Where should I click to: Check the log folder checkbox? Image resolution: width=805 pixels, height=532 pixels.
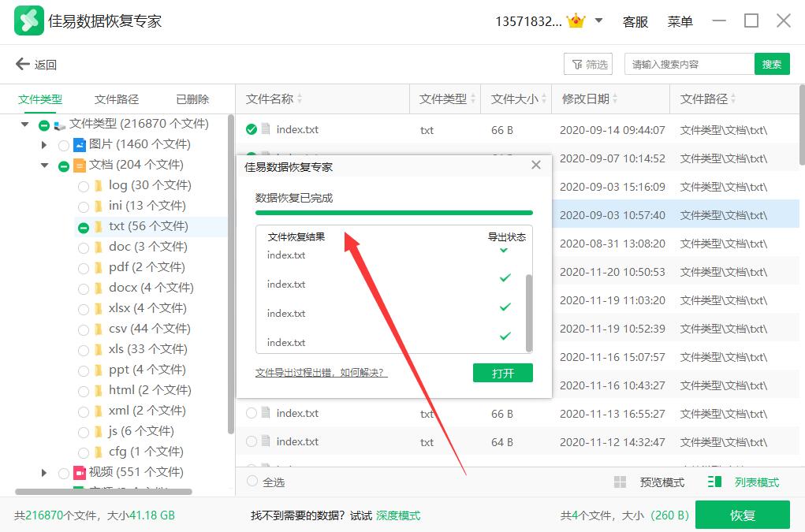83,187
